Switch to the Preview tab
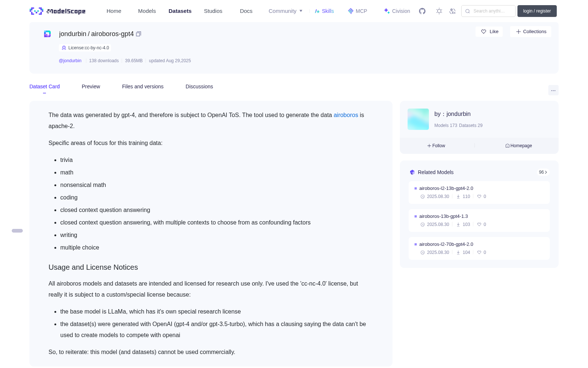 91,86
